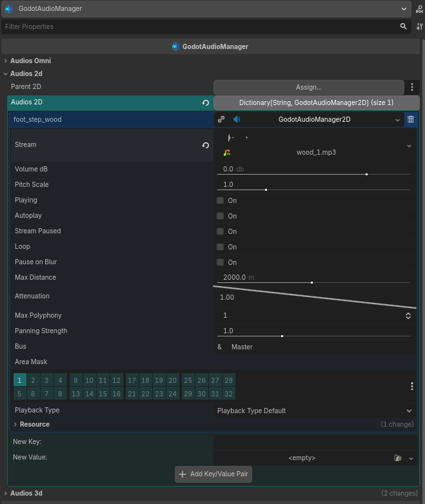Click the Volume dB slider
Image resolution: width=425 pixels, height=504 pixels.
click(x=313, y=174)
